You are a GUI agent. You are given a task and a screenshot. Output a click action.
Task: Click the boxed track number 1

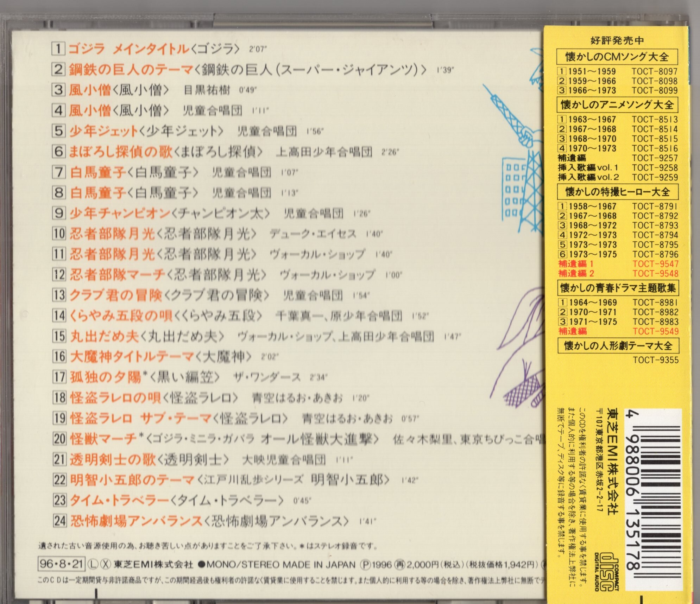(58, 49)
